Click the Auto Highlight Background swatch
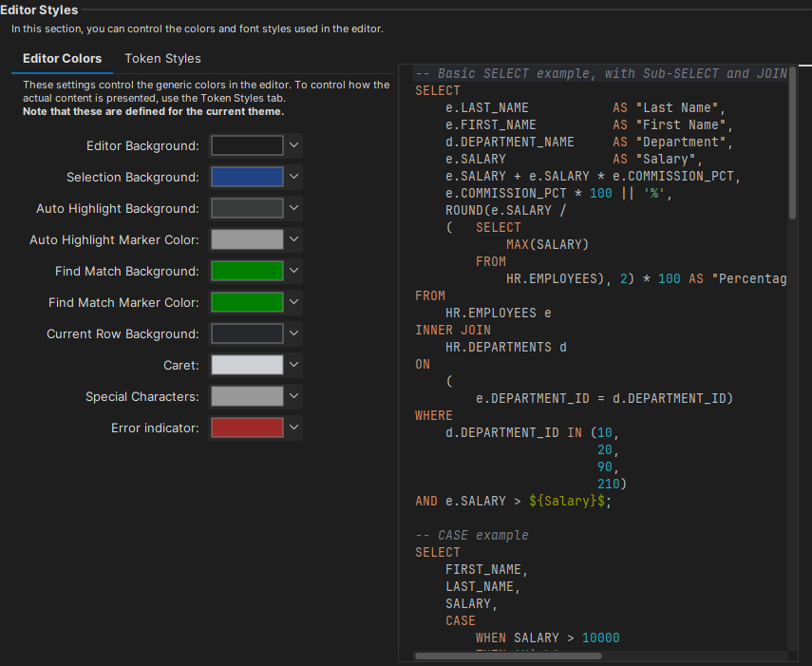 click(x=247, y=208)
